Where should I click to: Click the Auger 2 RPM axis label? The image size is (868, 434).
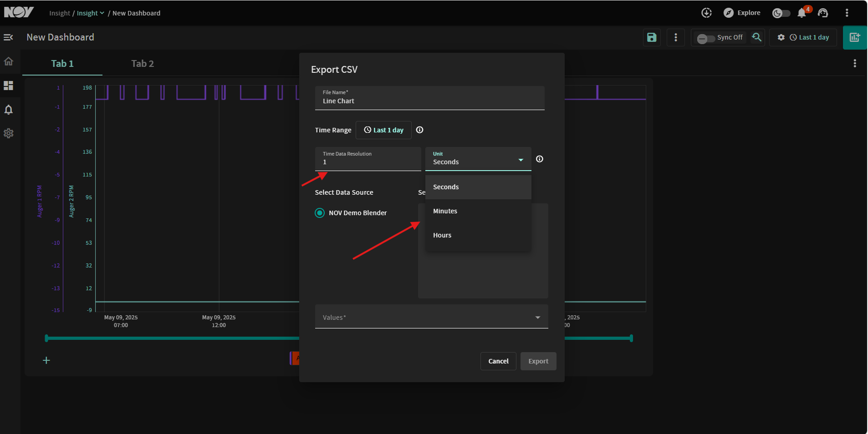point(71,201)
